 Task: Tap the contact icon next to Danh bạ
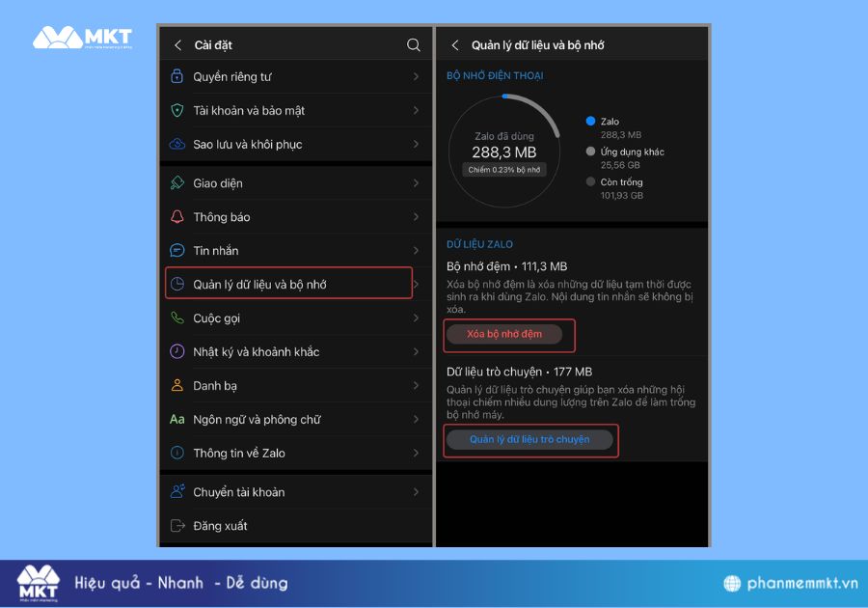pos(177,385)
